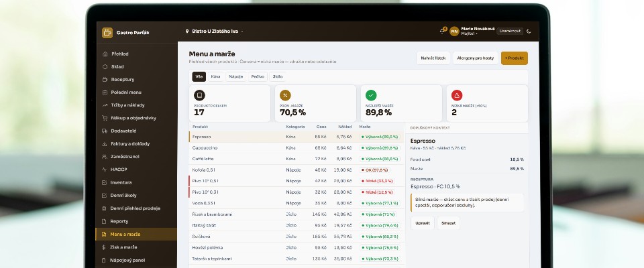This screenshot has height=268, width=644.
Task: Click the Tržby a náklady chart icon
Action: click(105, 105)
